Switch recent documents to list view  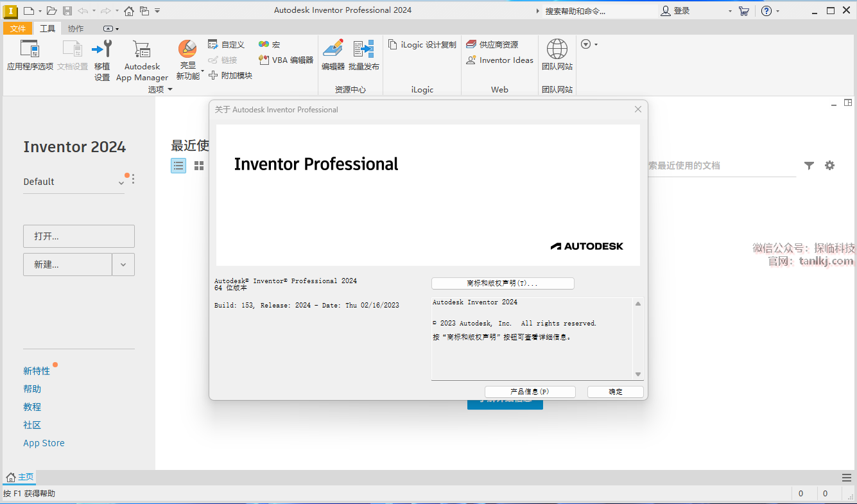(x=178, y=166)
